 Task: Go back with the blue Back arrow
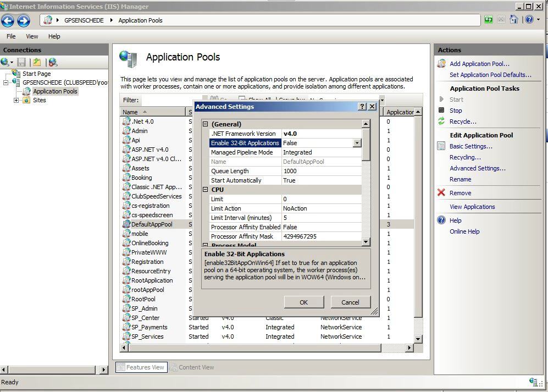pyautogui.click(x=8, y=21)
